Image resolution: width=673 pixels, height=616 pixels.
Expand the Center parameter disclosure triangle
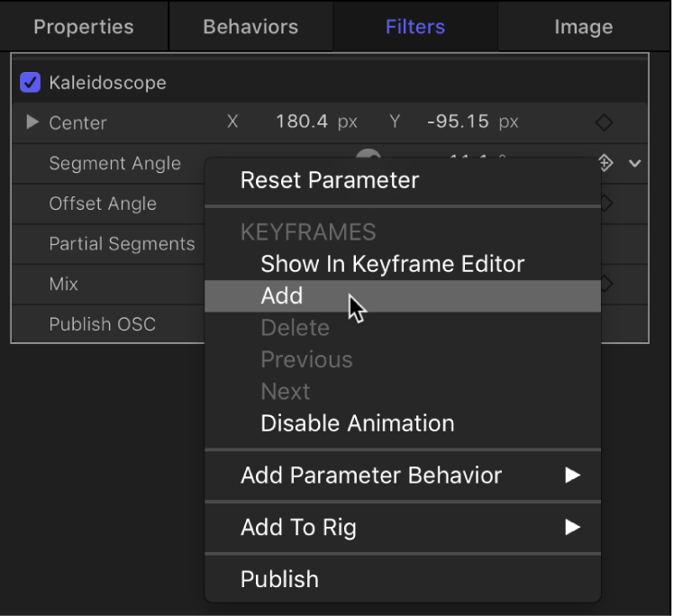(x=32, y=122)
